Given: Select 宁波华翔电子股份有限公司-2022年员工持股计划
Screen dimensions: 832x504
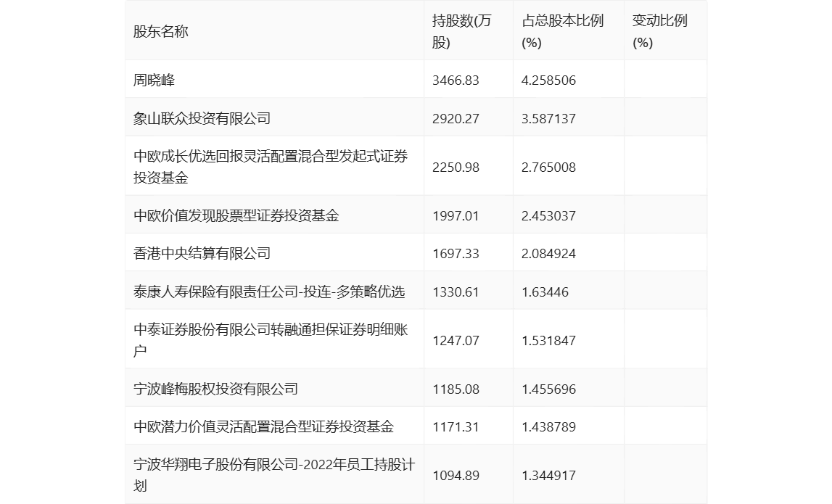Looking at the screenshot, I should pyautogui.click(x=274, y=475).
